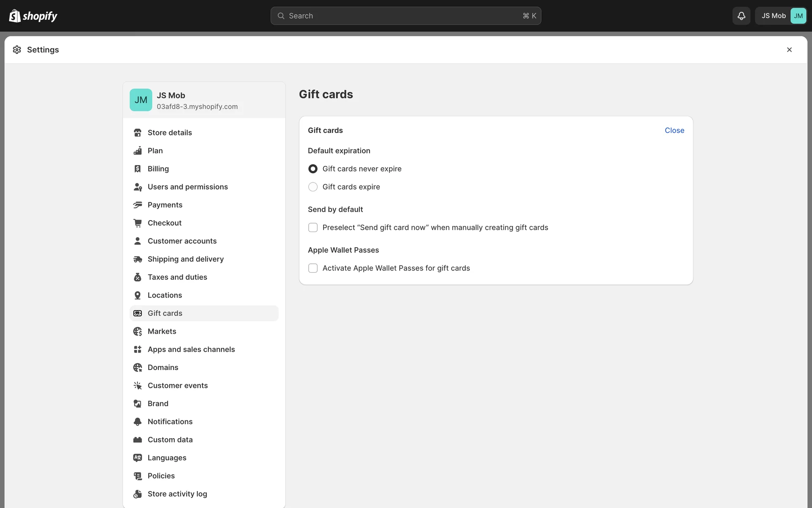
Task: Click the Languages icon in sidebar
Action: [137, 458]
